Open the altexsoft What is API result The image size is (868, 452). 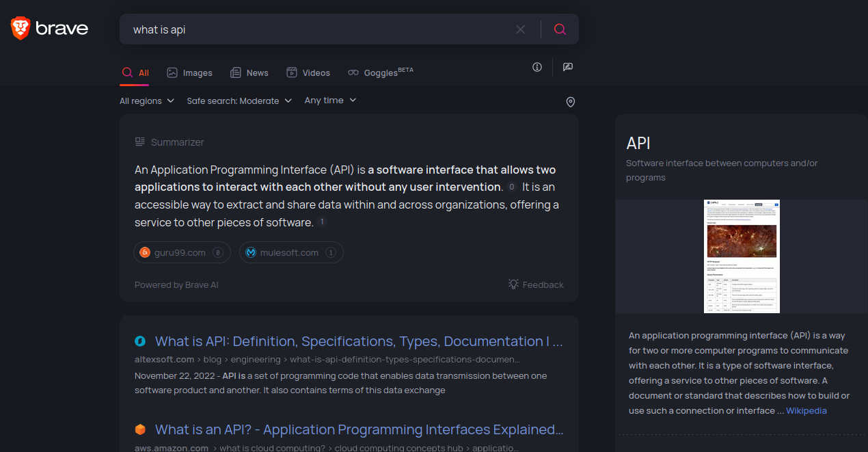tap(359, 341)
